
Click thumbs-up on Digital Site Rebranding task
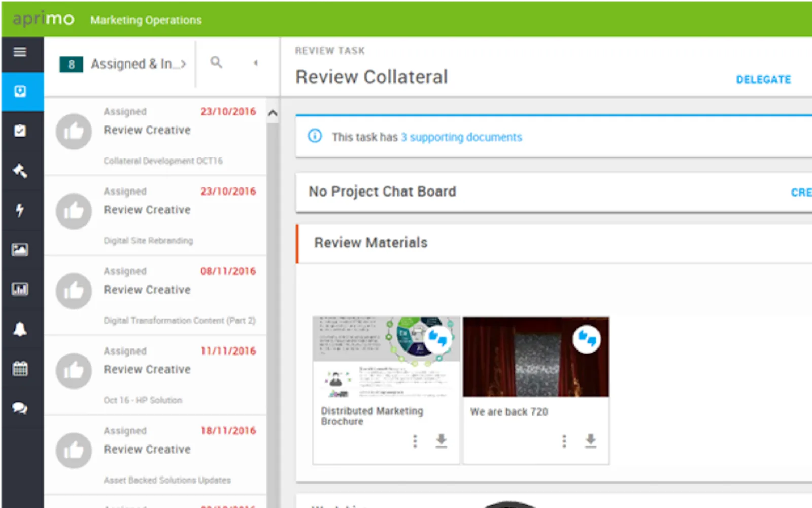(x=74, y=211)
